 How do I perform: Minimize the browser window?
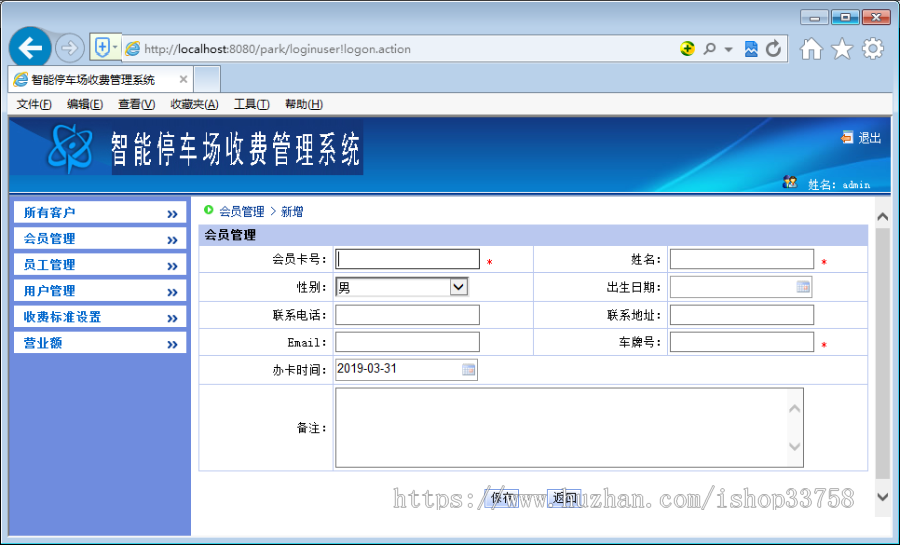point(814,18)
